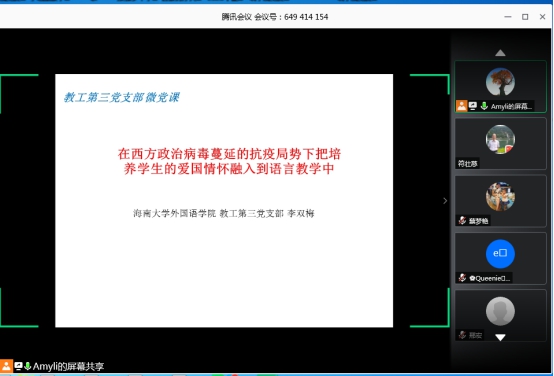Viewport: 554px width, 376px height.
Task: Click orange host icon in Amyli's tile
Action: [x=461, y=106]
